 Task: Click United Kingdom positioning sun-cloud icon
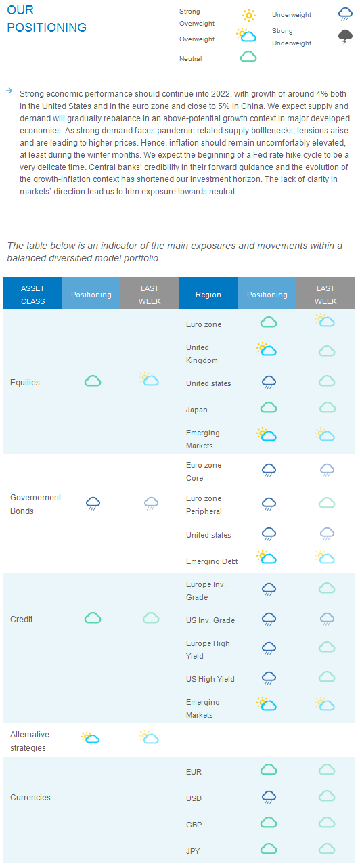pyautogui.click(x=267, y=349)
